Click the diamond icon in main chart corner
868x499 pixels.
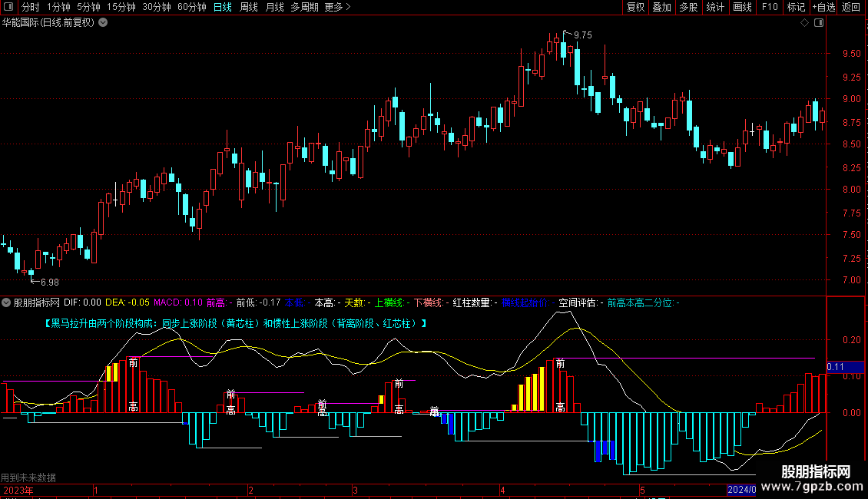point(804,23)
